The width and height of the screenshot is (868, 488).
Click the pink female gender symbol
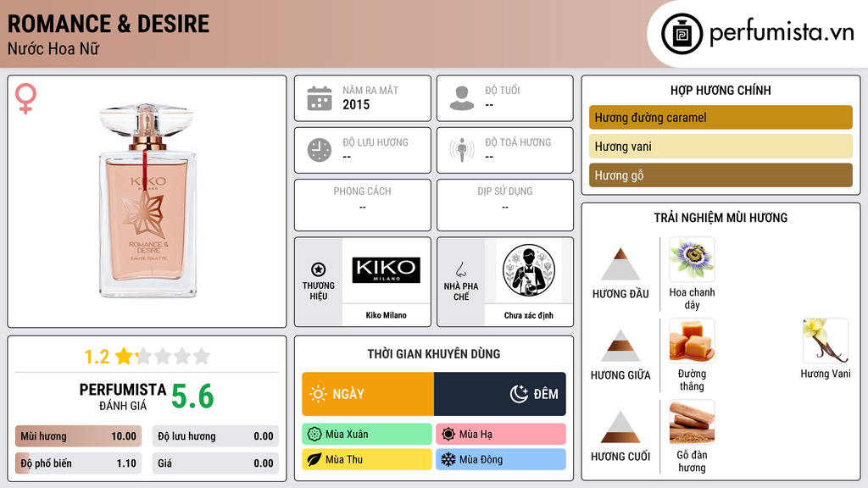click(25, 98)
